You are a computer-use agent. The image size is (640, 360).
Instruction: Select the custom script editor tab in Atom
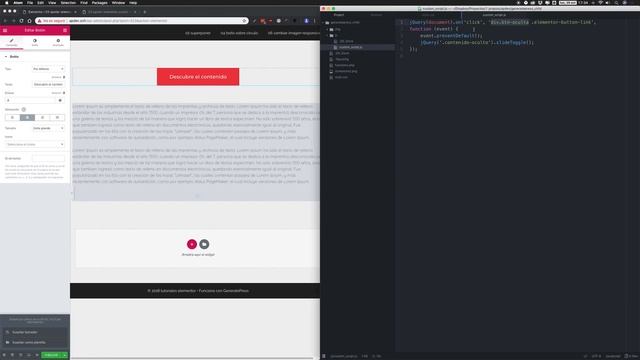tap(494, 15)
